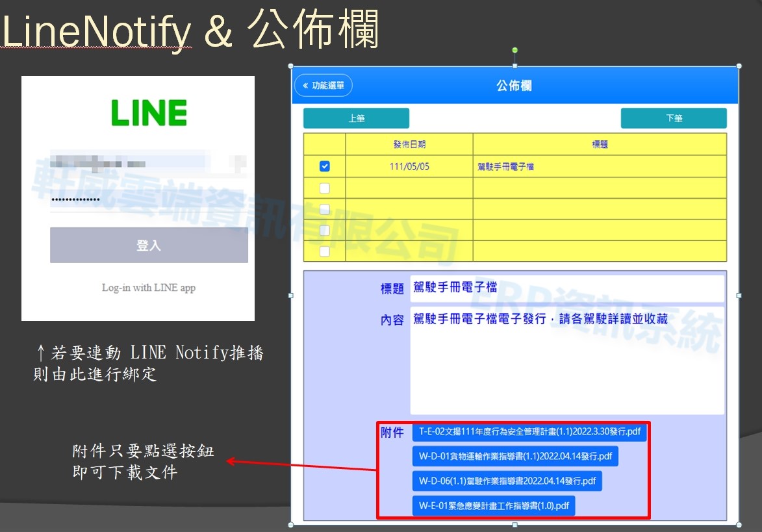This screenshot has height=532, width=762.
Task: Download the W-E-01 緊急應變計畫 pdf attachment
Action: pos(494,506)
